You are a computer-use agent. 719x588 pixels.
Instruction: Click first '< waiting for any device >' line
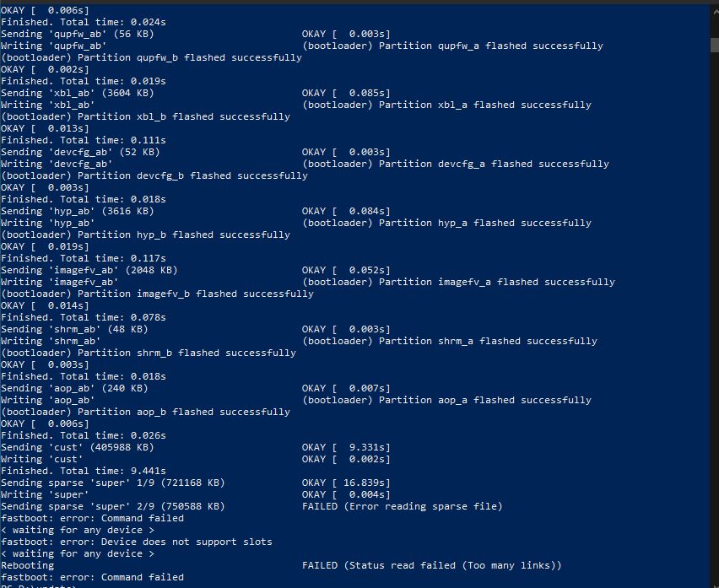(x=78, y=531)
